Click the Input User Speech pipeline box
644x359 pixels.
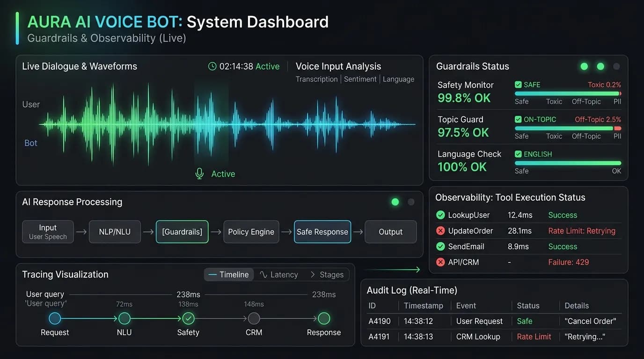pos(48,232)
